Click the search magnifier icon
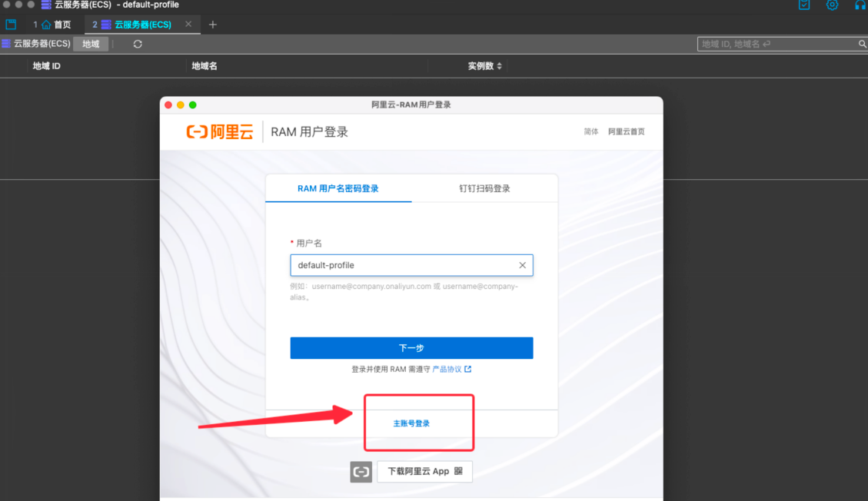 tap(863, 44)
